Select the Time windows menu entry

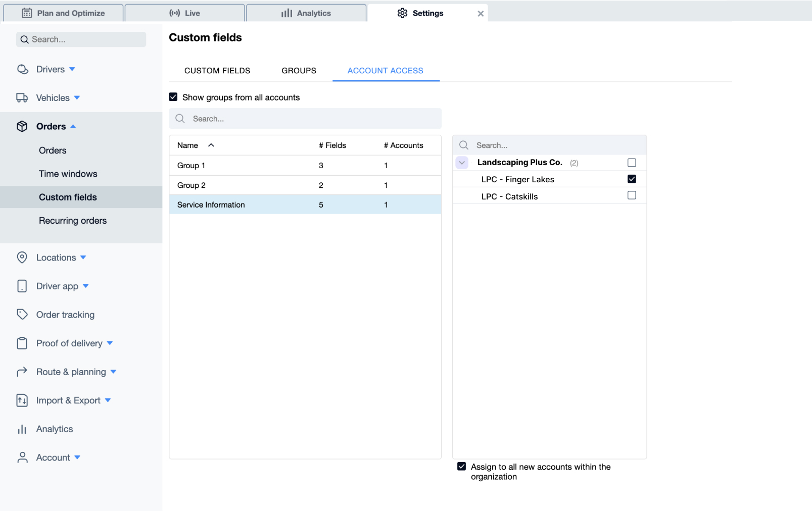(68, 173)
